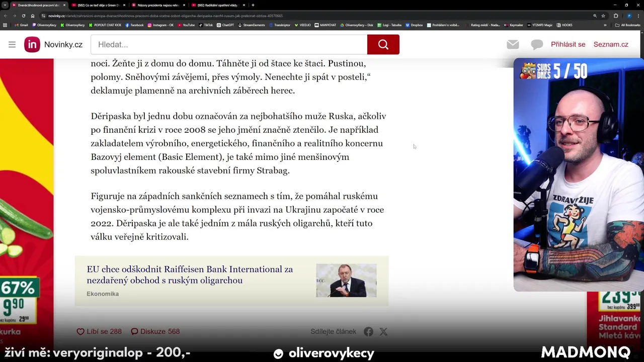Switch to Dvanáctihodinová pracovní doba tab

[39, 5]
